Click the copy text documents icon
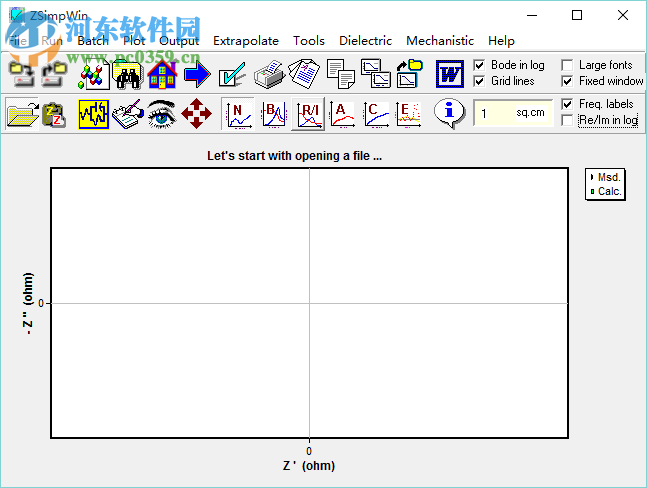This screenshot has height=488, width=647. tap(340, 74)
